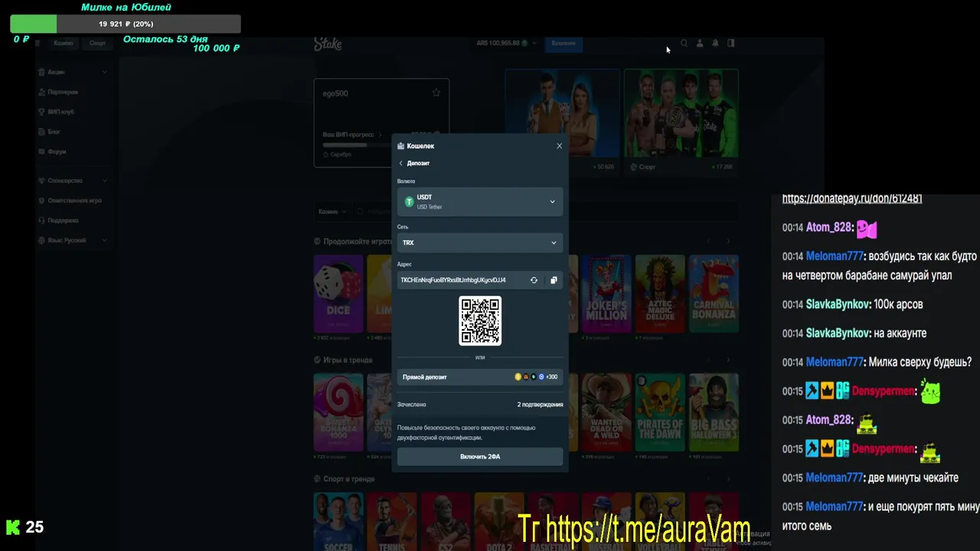Toggle the hamburger menu icon
This screenshot has height=551, width=980.
tap(37, 43)
